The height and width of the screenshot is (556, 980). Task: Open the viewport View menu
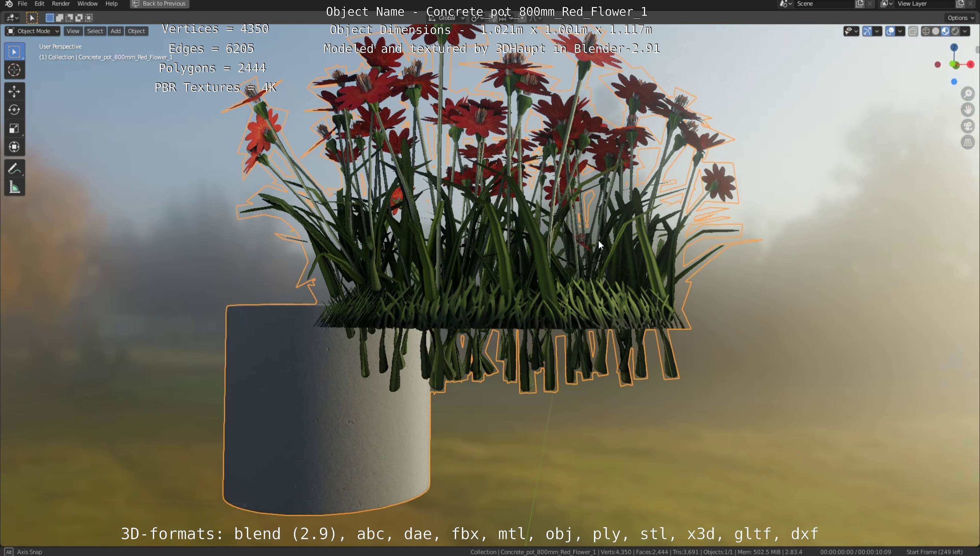pos(73,31)
